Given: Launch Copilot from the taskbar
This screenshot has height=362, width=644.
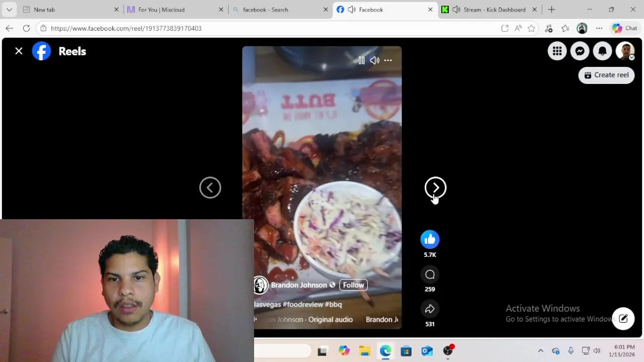Looking at the screenshot, I should pyautogui.click(x=344, y=351).
